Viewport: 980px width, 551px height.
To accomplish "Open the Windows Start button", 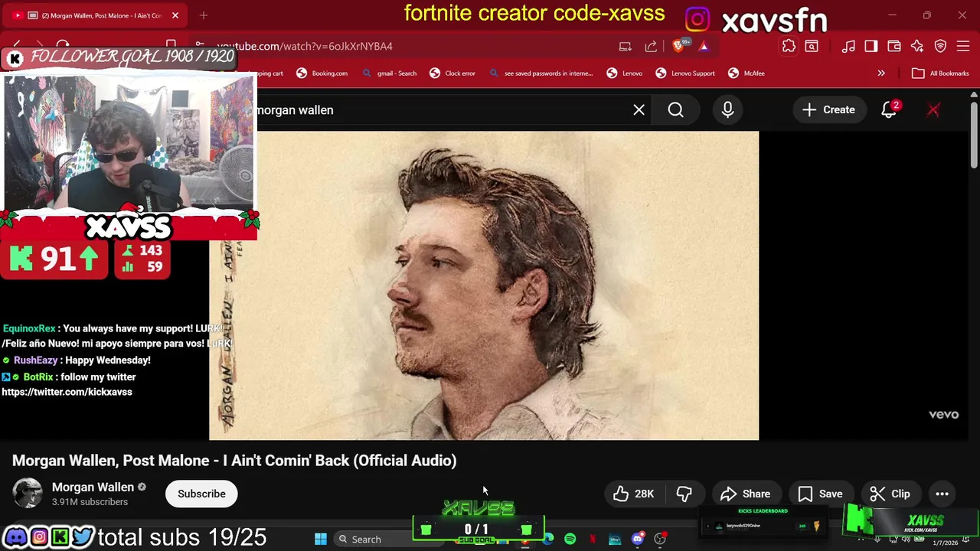I will point(321,540).
